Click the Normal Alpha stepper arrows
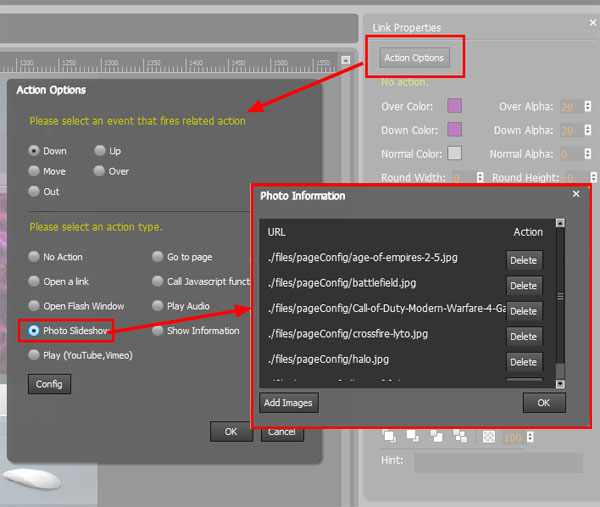 coord(588,154)
